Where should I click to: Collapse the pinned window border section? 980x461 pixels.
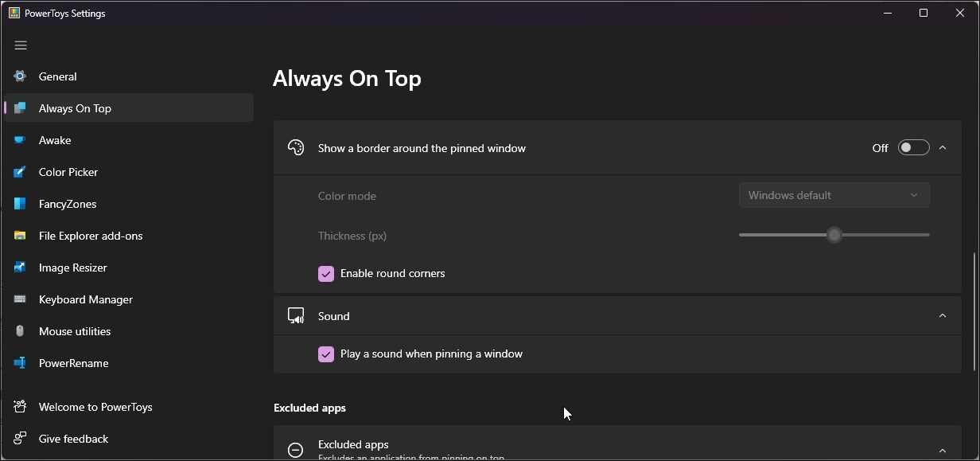point(943,147)
